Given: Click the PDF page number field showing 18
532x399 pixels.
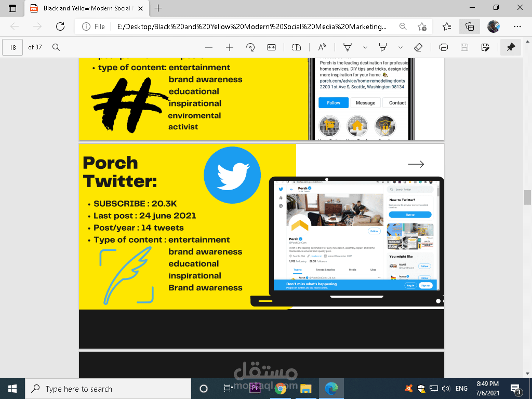Looking at the screenshot, I should point(12,47).
